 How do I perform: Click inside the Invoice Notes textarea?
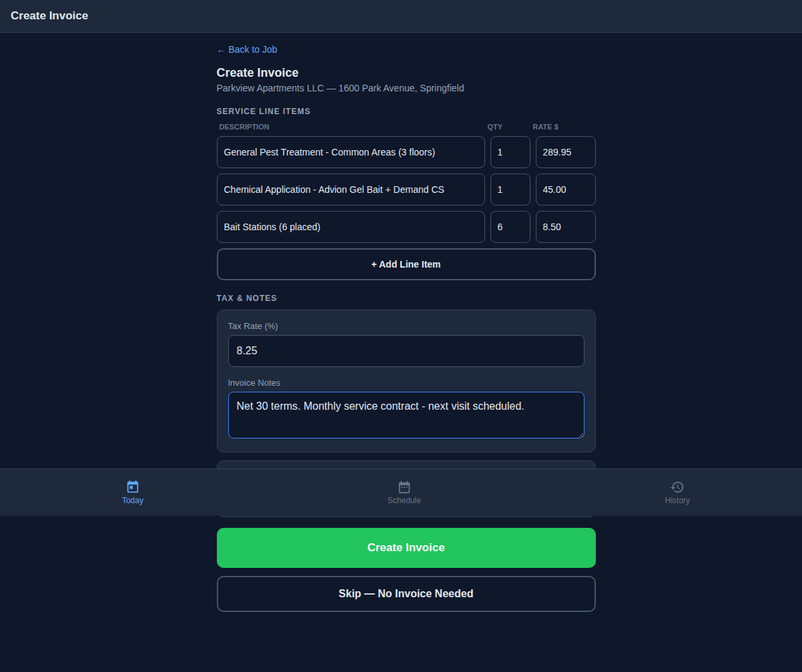(406, 414)
